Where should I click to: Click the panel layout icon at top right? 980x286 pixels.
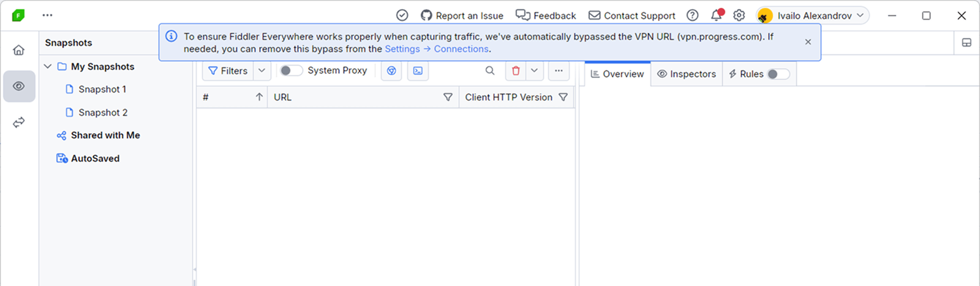click(x=967, y=43)
